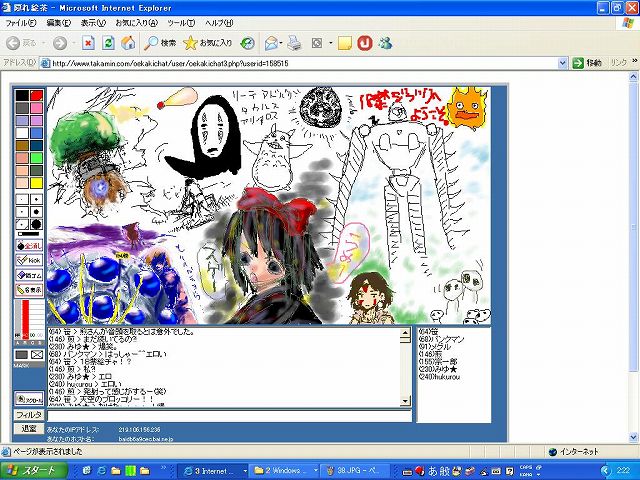Pick the red color swatch
The height and width of the screenshot is (480, 640).
[37, 96]
